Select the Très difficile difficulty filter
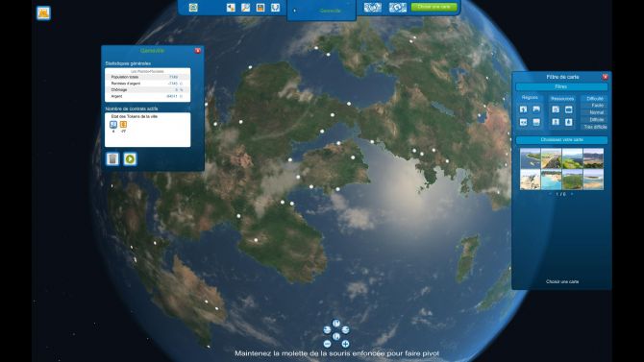Viewport: 644px width, 362px height. coord(596,127)
